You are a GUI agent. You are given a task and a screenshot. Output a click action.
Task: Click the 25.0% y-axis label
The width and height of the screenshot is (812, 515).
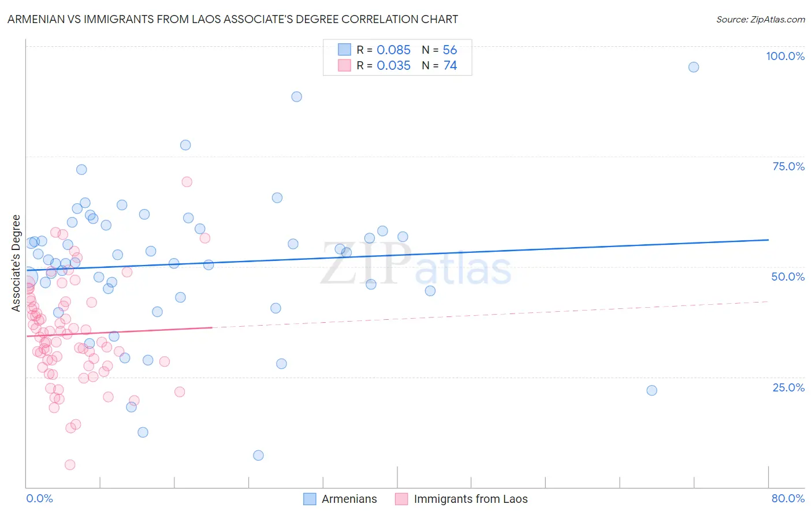tap(788, 387)
